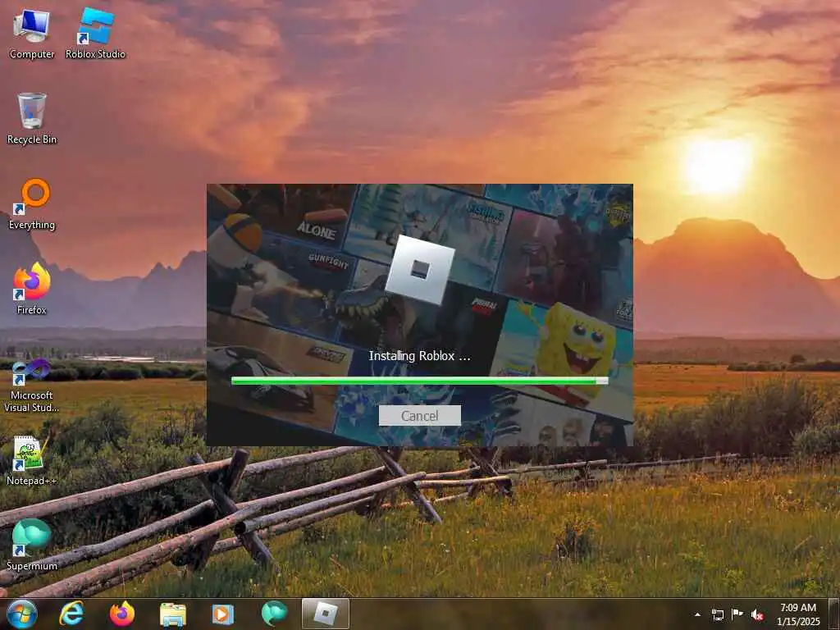Select the Firefox desktop shortcut
This screenshot has width=840, height=630.
point(32,290)
